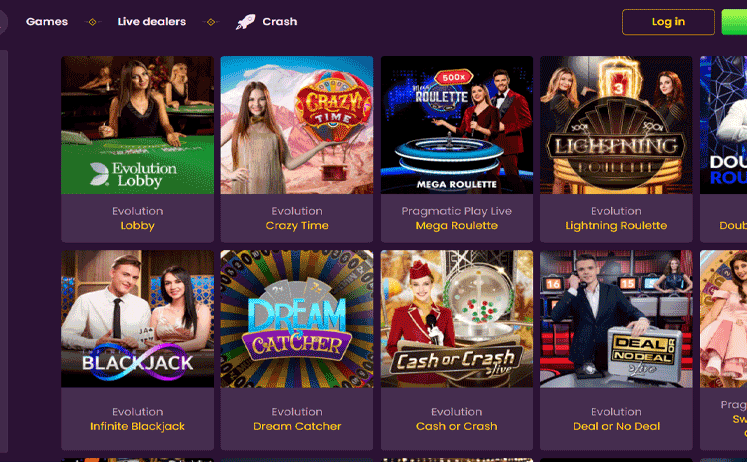Launch the Crazy Time game image
Image resolution: width=747 pixels, height=462 pixels.
(297, 125)
